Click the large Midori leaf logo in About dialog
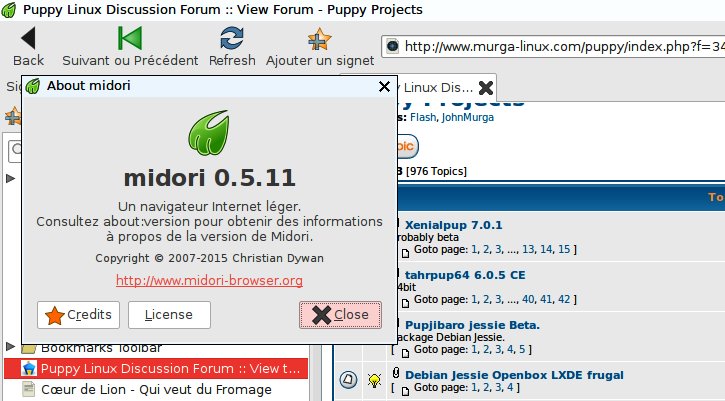 point(209,133)
